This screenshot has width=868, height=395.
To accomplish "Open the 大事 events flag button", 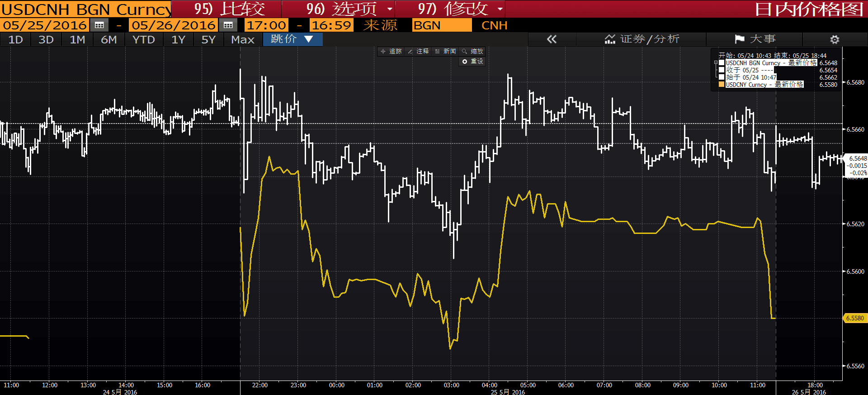I will 755,39.
